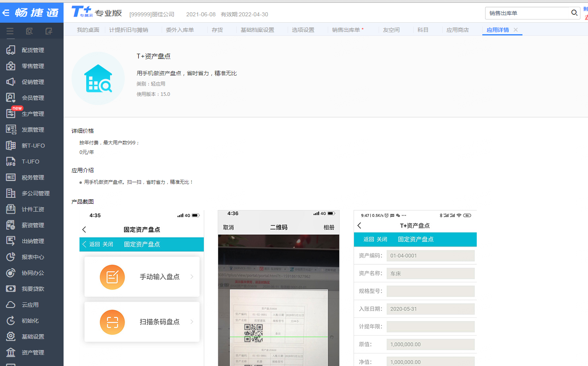Click the 类别：轻应用 text
This screenshot has height=366, width=588.
(151, 84)
